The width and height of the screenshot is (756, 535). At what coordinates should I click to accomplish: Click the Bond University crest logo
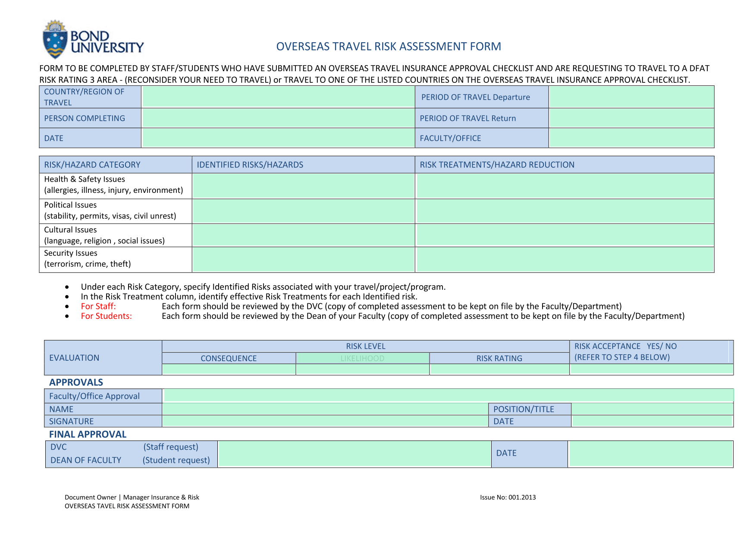(x=55, y=39)
